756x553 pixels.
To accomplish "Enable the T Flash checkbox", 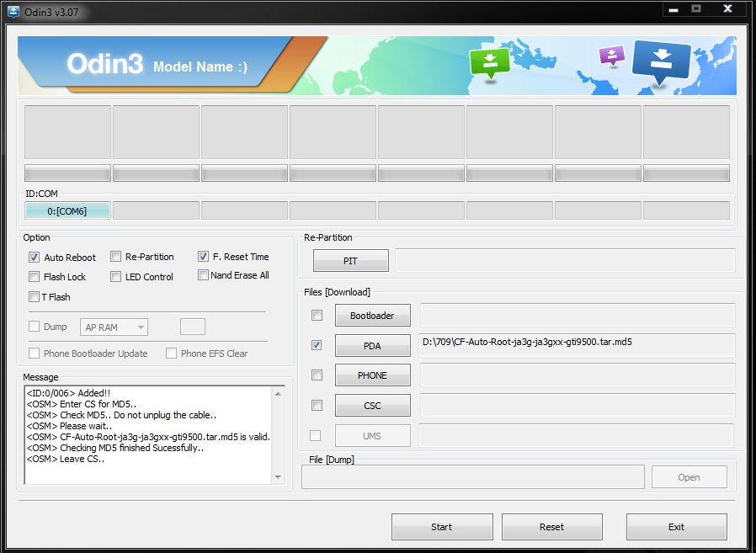I will point(34,296).
